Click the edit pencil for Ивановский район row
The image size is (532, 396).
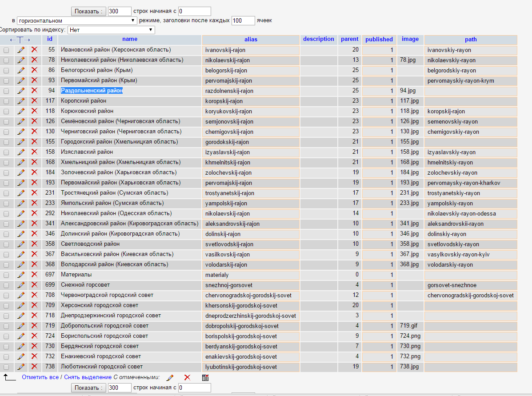click(21, 50)
